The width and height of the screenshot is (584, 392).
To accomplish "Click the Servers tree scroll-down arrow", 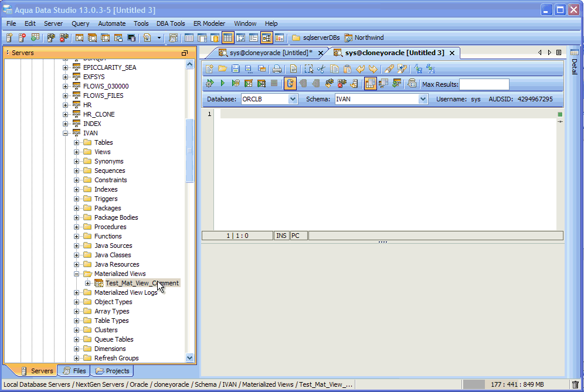I will pos(189,358).
